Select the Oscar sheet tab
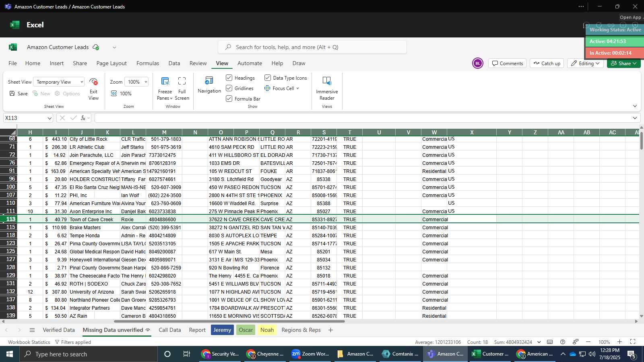The height and width of the screenshot is (362, 644). (246, 330)
